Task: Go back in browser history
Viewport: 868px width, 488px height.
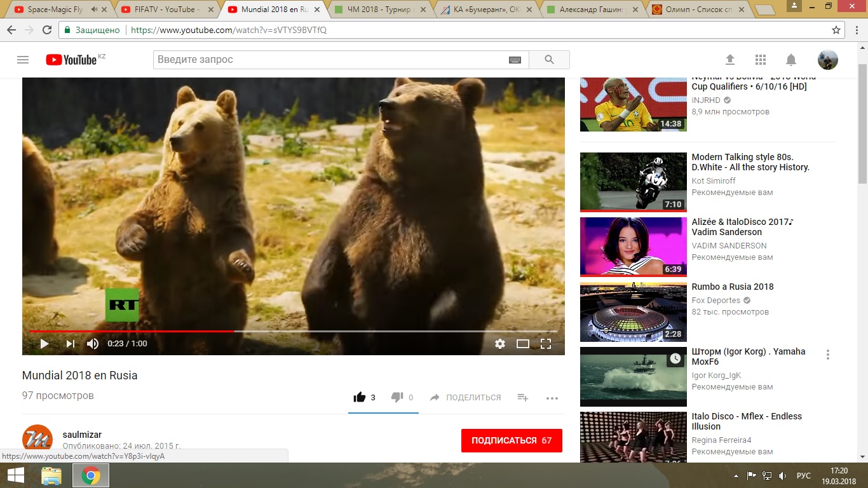Action: (11, 30)
